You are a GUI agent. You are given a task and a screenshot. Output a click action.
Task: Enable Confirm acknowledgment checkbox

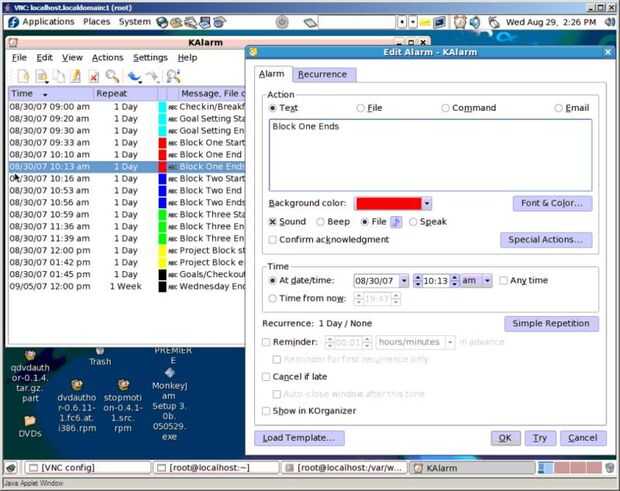(x=272, y=240)
